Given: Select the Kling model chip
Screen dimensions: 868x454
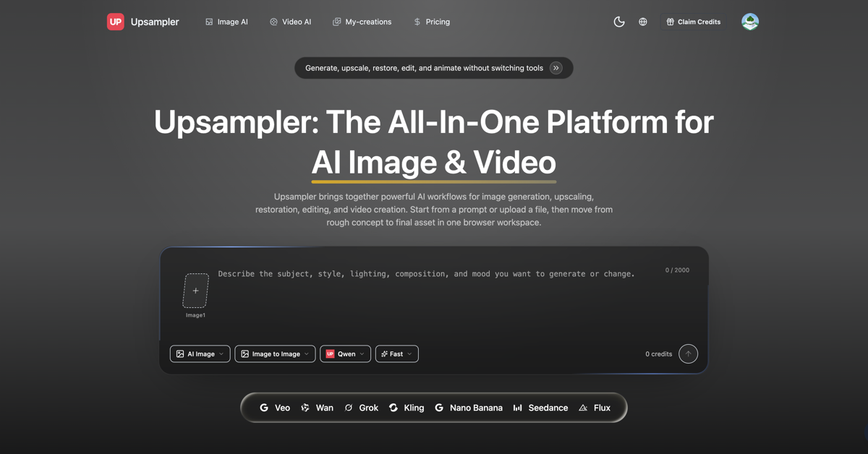Looking at the screenshot, I should point(407,408).
